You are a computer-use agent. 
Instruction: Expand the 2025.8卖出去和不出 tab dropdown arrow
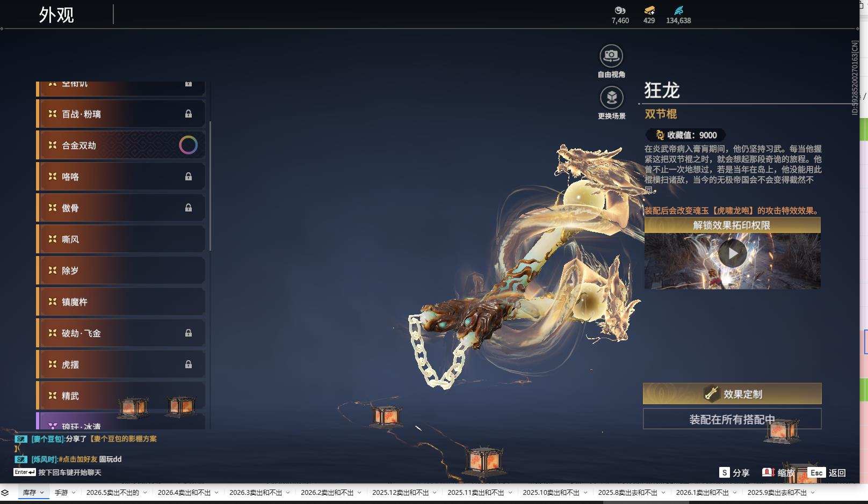[663, 492]
